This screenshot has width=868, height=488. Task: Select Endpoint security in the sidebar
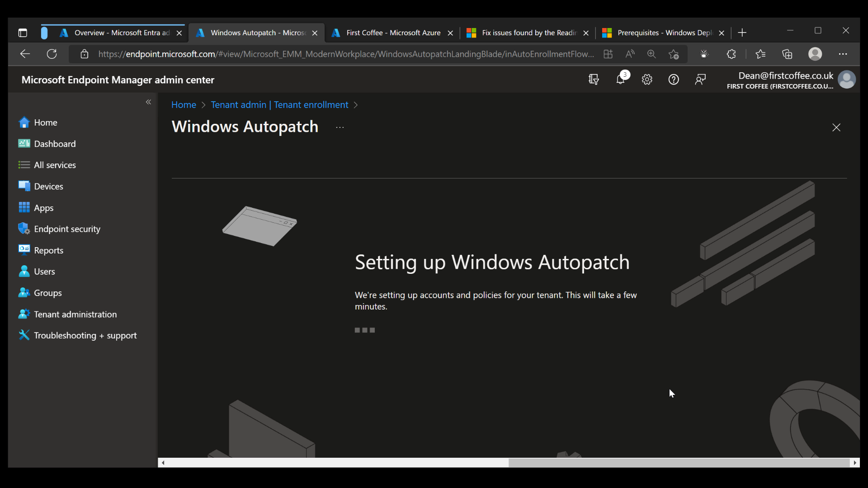pos(67,229)
